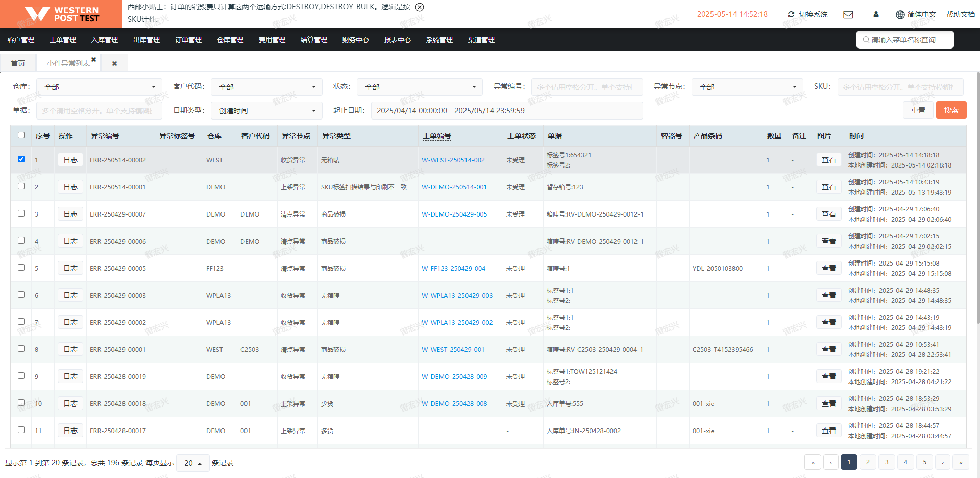Click 切换系统 text
Screen dimensions: 980x478
point(814,14)
